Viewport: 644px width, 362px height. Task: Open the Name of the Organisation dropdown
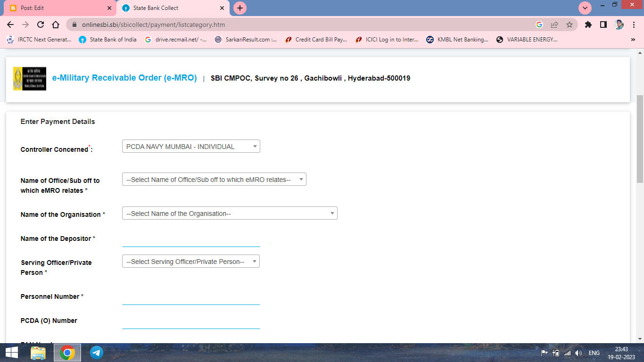click(230, 213)
